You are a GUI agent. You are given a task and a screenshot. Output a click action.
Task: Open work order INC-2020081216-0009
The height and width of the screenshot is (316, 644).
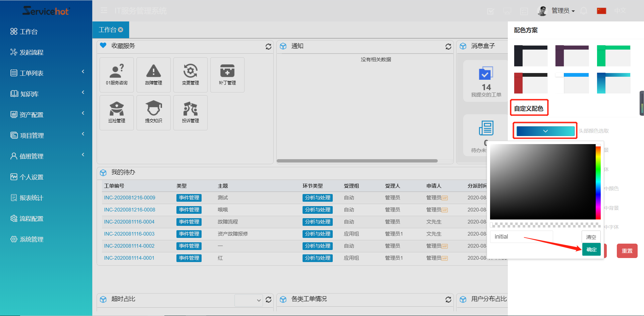[x=129, y=198]
